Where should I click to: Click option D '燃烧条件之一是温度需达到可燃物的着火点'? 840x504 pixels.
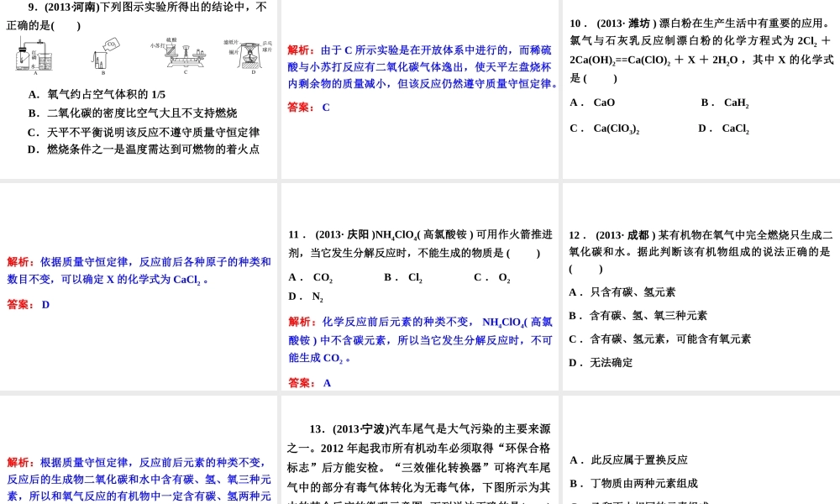[x=144, y=150]
